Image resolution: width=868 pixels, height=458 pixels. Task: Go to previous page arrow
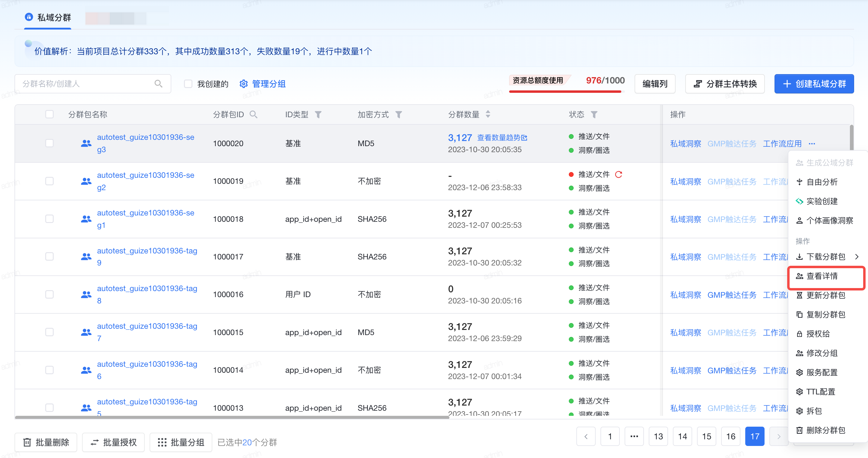click(586, 437)
